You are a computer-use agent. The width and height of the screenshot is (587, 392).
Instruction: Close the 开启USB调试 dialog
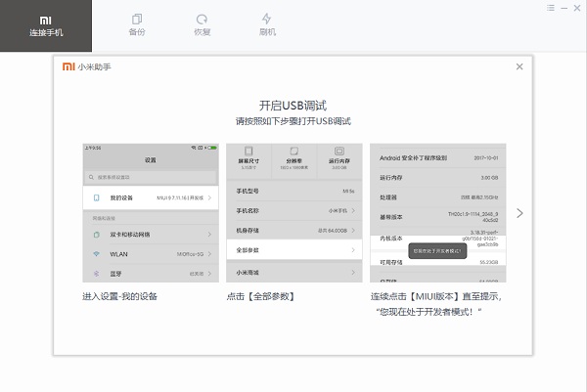519,66
